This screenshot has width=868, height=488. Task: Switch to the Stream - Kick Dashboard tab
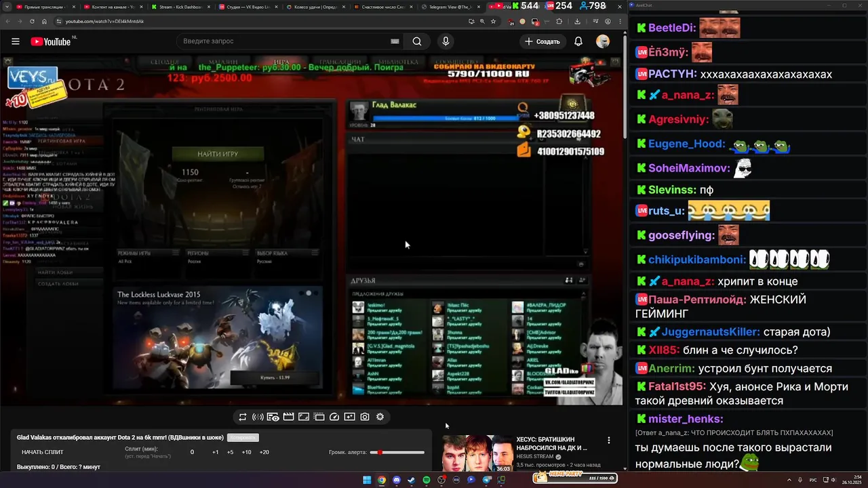[x=181, y=6]
